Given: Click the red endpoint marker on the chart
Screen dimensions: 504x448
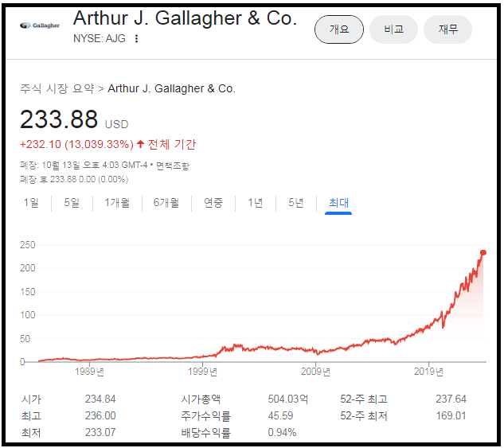Looking at the screenshot, I should click(x=483, y=253).
